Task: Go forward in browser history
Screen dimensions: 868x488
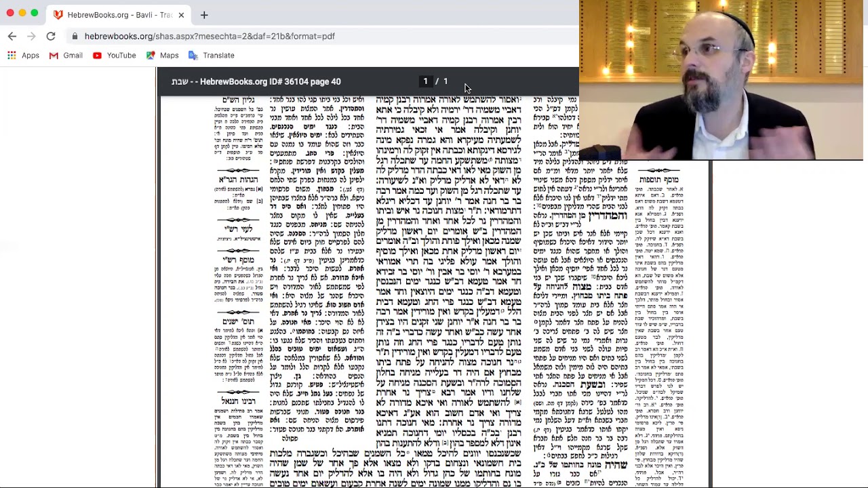Action: click(x=31, y=36)
